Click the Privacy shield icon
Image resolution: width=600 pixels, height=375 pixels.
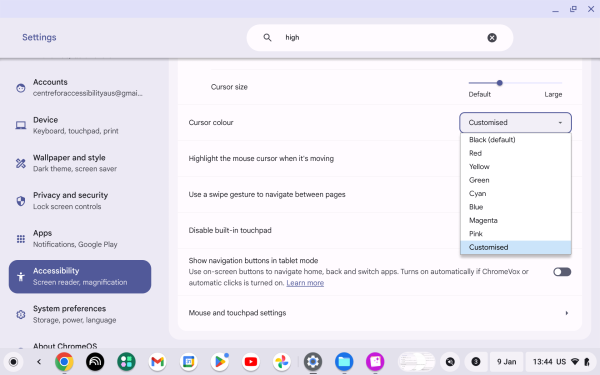click(x=21, y=201)
